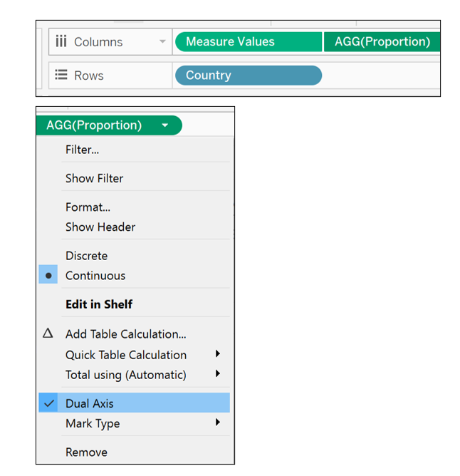Select the Show Filter menu item
The height and width of the screenshot is (476, 460).
95,178
